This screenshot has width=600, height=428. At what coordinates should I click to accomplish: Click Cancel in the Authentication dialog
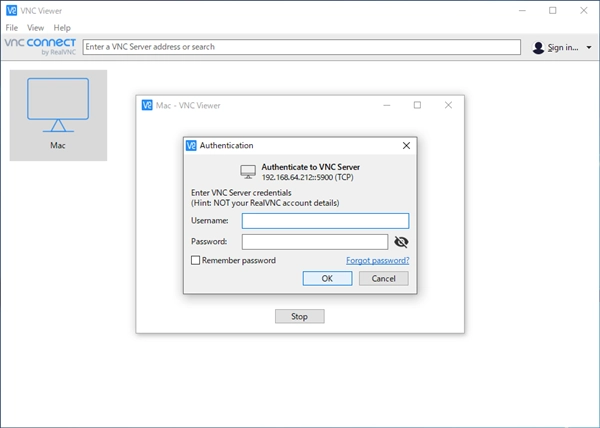coord(383,278)
